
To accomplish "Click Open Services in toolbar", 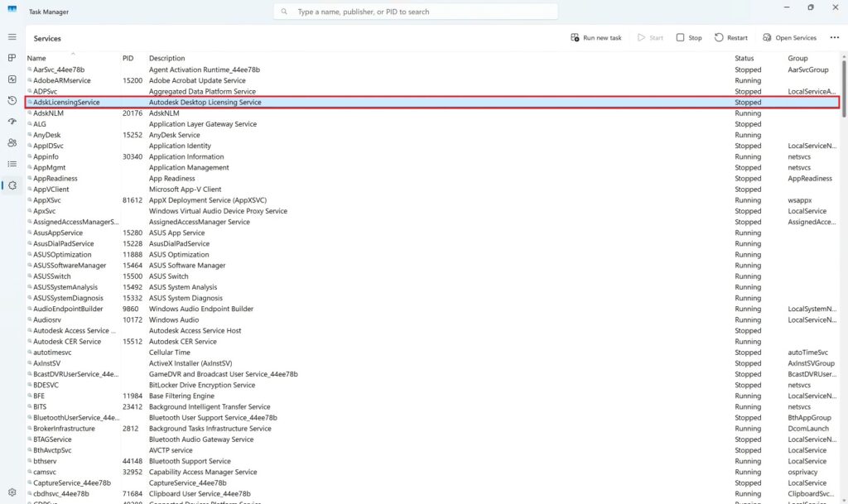I will click(789, 38).
